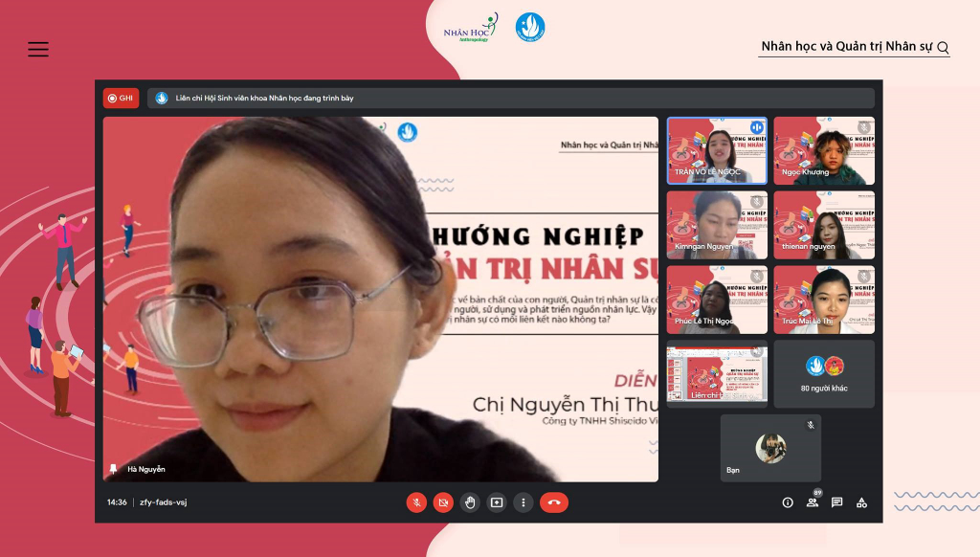Click the 14:36 time display
980x557 pixels.
(117, 502)
